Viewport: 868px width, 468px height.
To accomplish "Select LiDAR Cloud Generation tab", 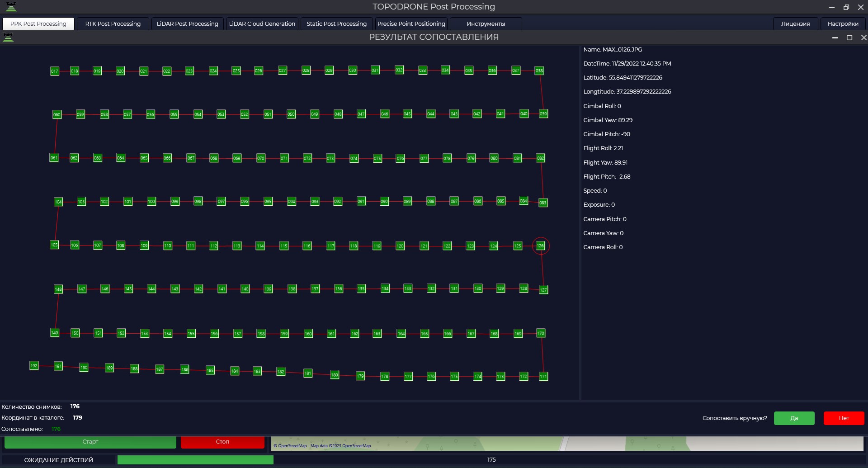I will pos(262,24).
